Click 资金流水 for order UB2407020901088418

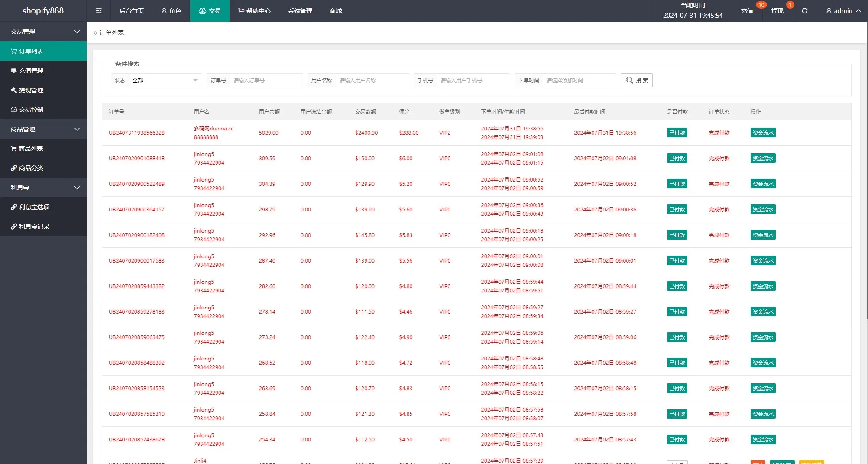[763, 159]
